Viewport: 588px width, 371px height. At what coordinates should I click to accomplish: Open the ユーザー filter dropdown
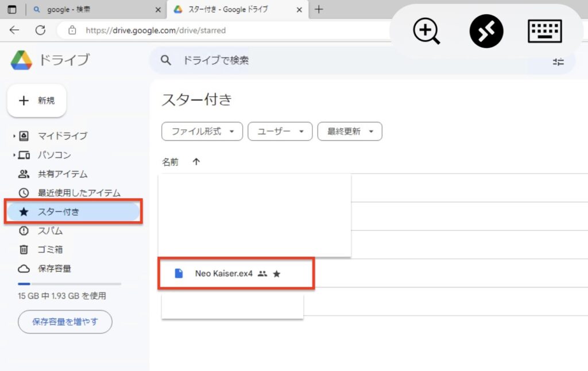pyautogui.click(x=280, y=132)
